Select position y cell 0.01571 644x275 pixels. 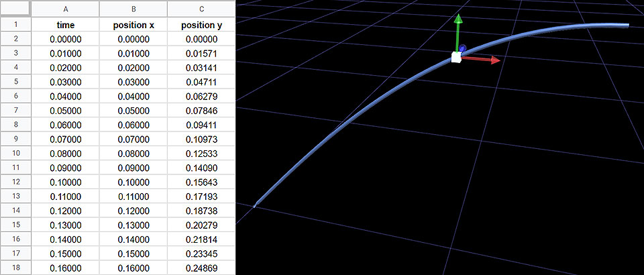point(201,54)
